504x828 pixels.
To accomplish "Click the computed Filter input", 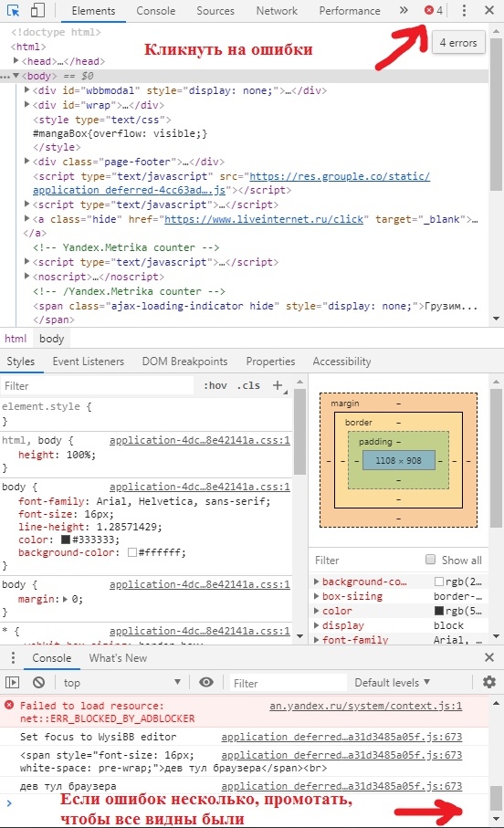I will coord(365,560).
